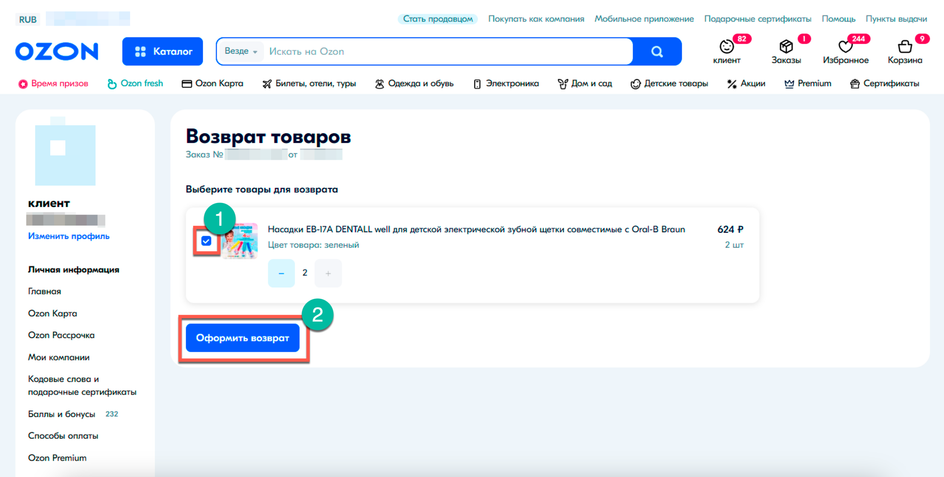Screen dimensions: 944x477
Task: Open Сертификаты category
Action: tap(884, 84)
